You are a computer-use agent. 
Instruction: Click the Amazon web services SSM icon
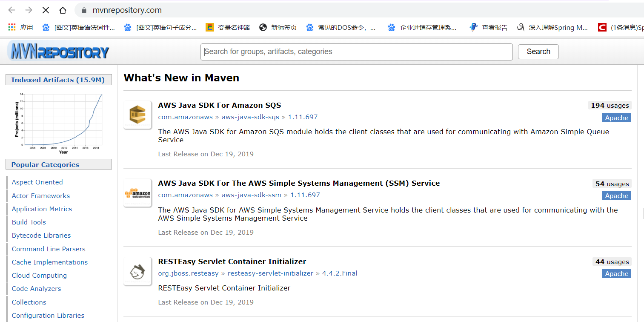tap(137, 193)
